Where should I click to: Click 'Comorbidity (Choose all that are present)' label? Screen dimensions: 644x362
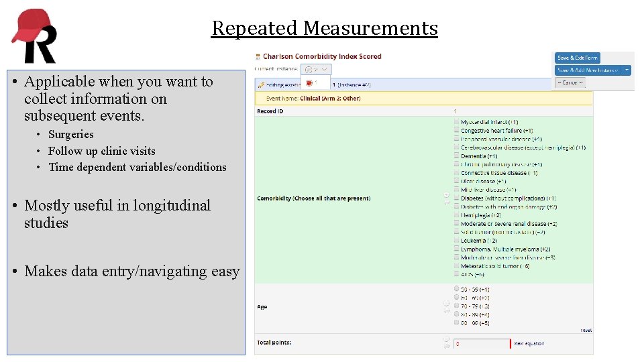pyautogui.click(x=314, y=198)
